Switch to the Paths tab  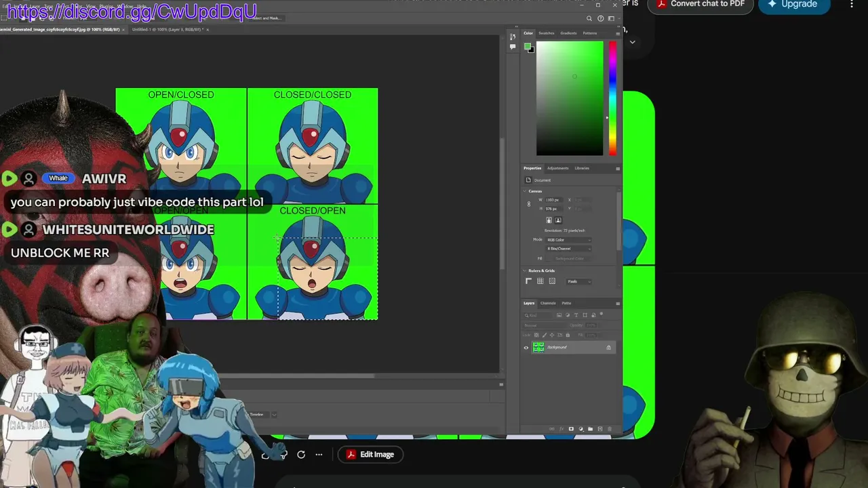point(566,303)
